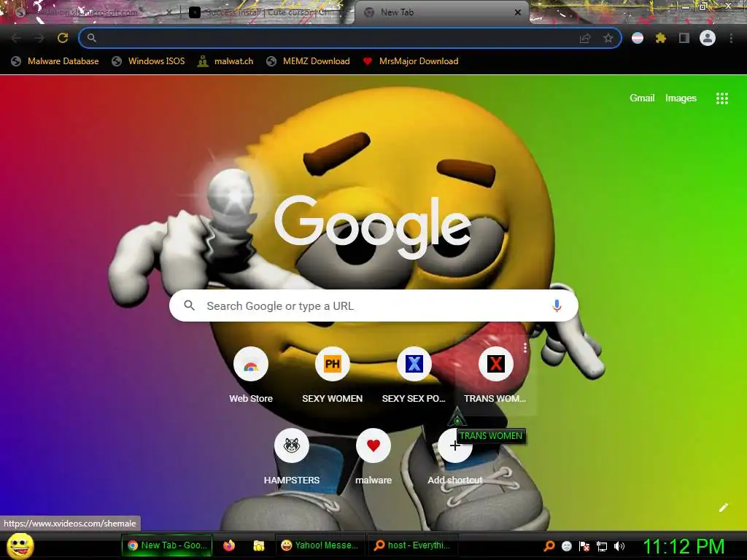Switch to New Tab - Google Chrome taskbar button
The height and width of the screenshot is (560, 747).
(167, 545)
